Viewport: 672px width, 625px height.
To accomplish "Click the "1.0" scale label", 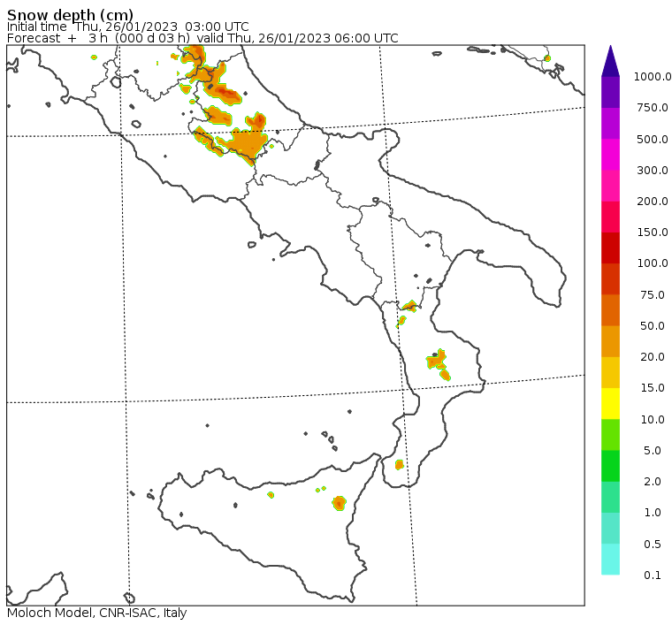I will tap(653, 513).
